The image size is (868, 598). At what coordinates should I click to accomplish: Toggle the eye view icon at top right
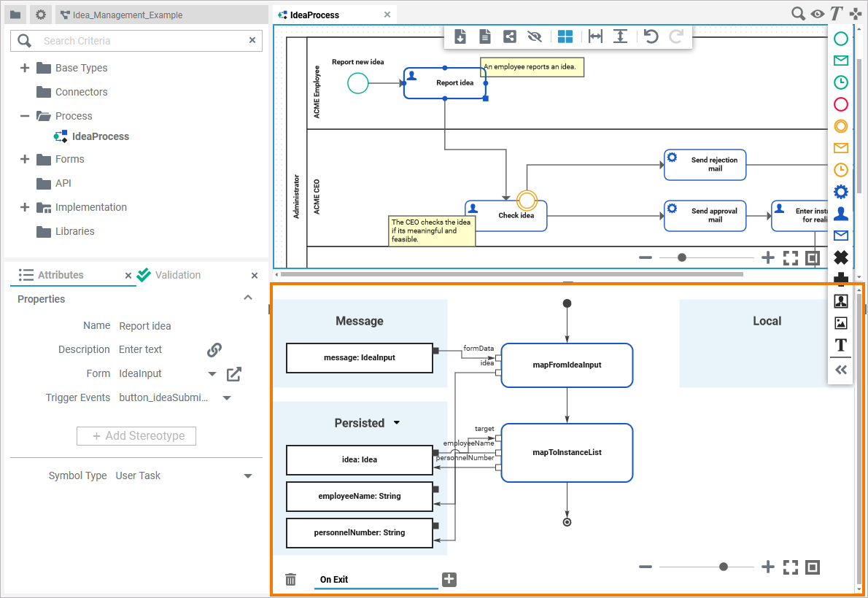818,14
